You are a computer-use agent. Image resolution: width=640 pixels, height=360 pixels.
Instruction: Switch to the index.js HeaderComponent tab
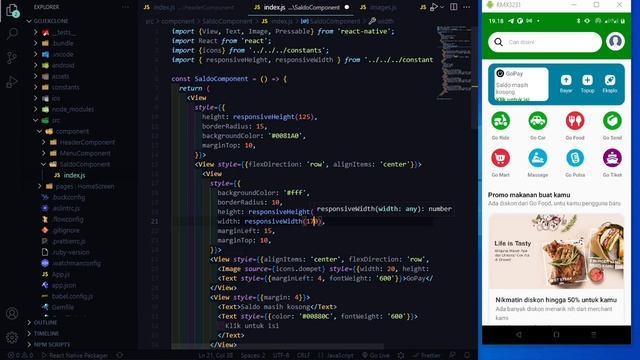tap(189, 7)
